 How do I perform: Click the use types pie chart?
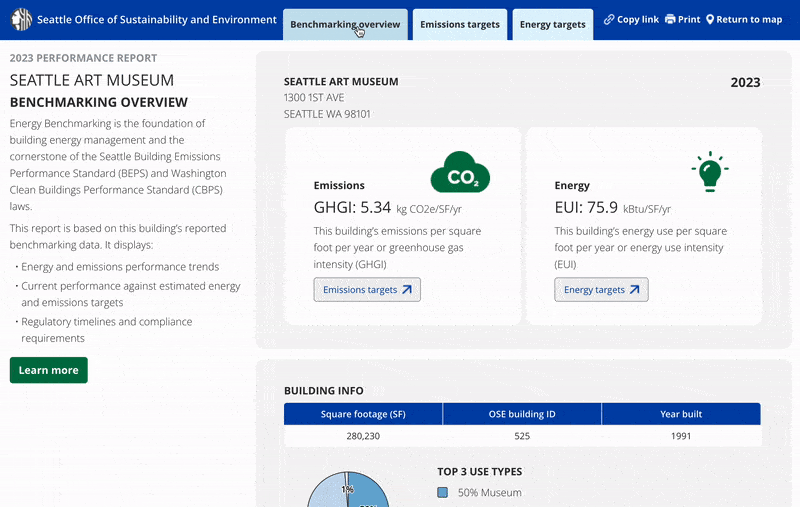coord(348,489)
